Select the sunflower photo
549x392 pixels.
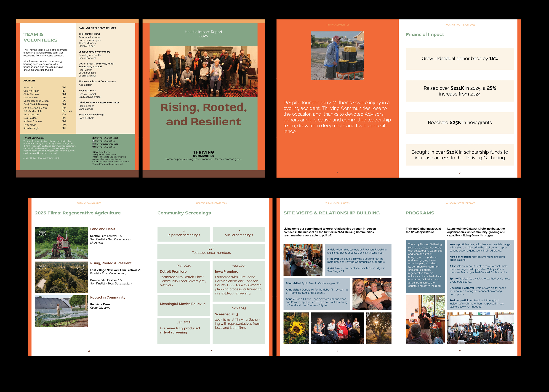pyautogui.click(x=296, y=328)
